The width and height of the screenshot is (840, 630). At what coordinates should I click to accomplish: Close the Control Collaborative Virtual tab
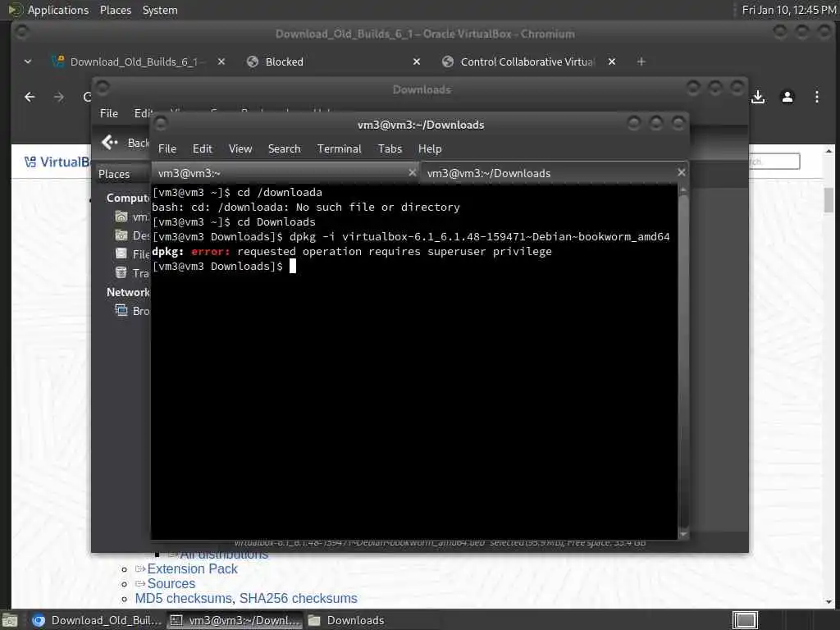612,62
